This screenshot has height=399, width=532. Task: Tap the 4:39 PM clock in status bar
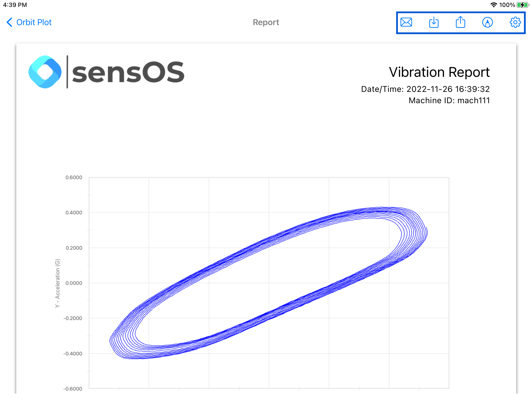(15, 5)
